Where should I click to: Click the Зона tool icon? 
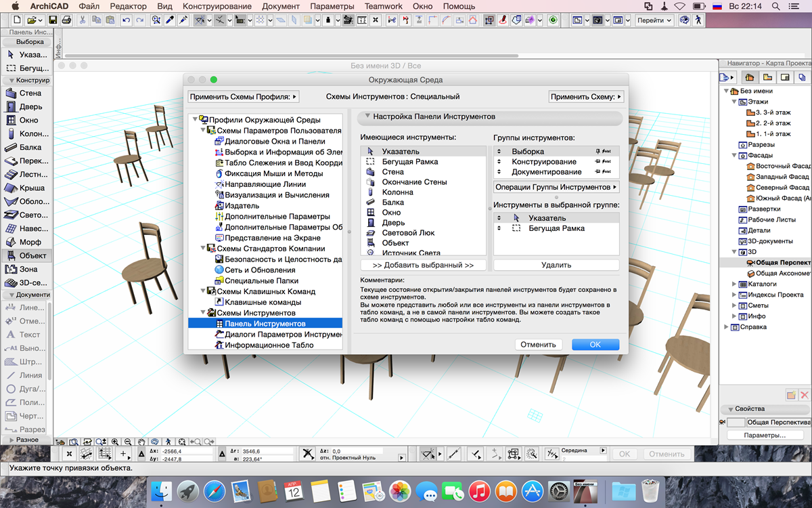pos(11,270)
